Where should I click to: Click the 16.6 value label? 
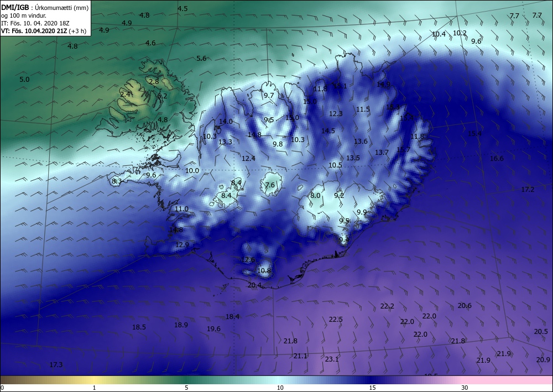(497, 159)
